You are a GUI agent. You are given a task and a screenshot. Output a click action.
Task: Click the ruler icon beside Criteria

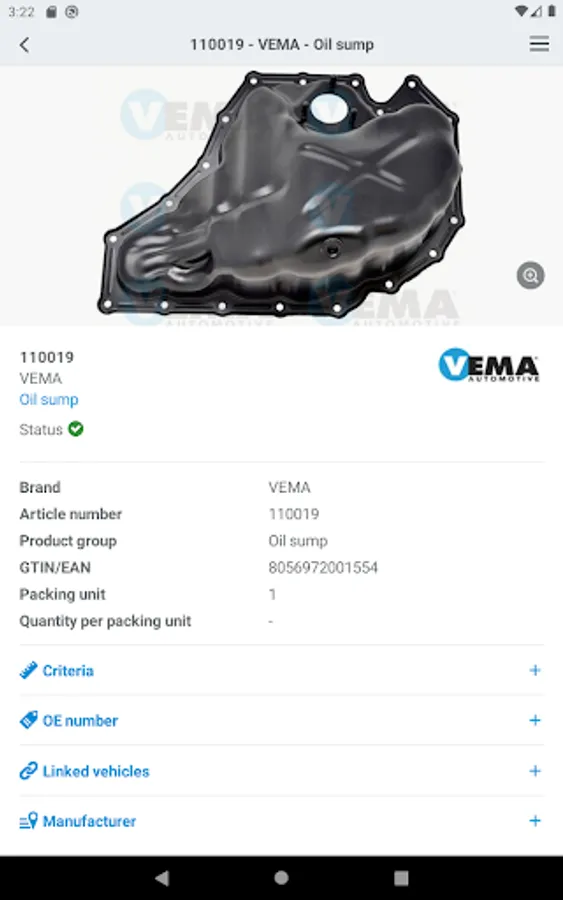coord(28,670)
